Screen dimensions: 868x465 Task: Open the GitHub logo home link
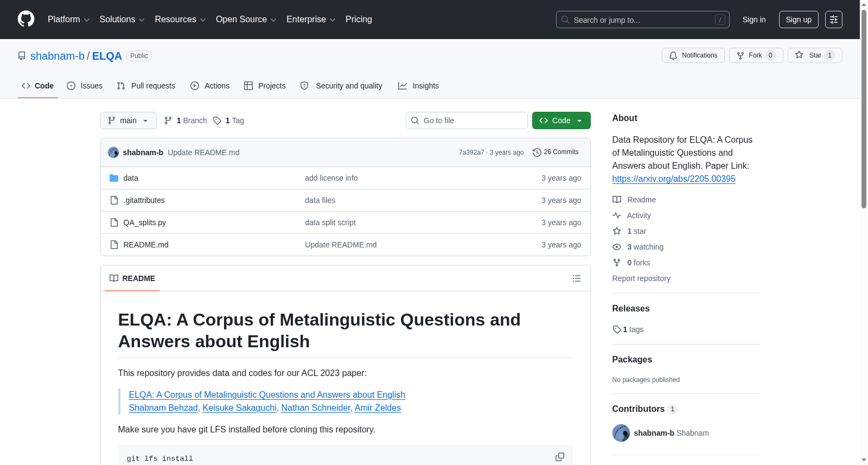(x=26, y=19)
